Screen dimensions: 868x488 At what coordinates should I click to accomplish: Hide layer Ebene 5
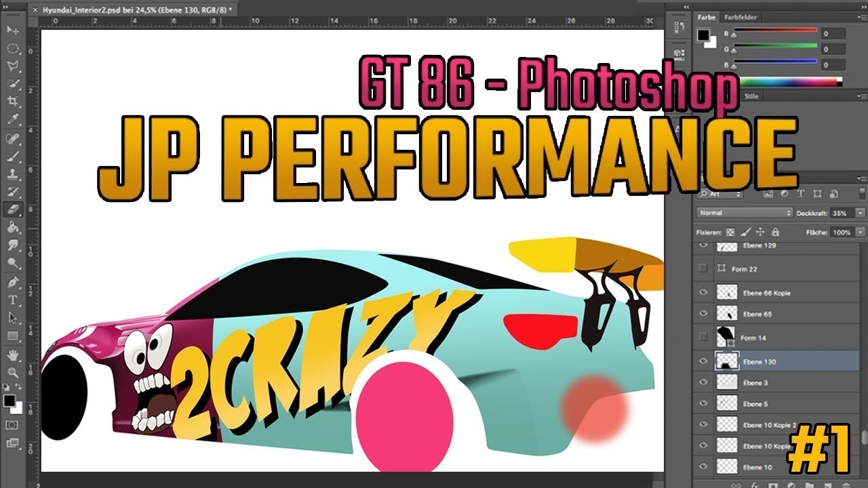coord(703,404)
